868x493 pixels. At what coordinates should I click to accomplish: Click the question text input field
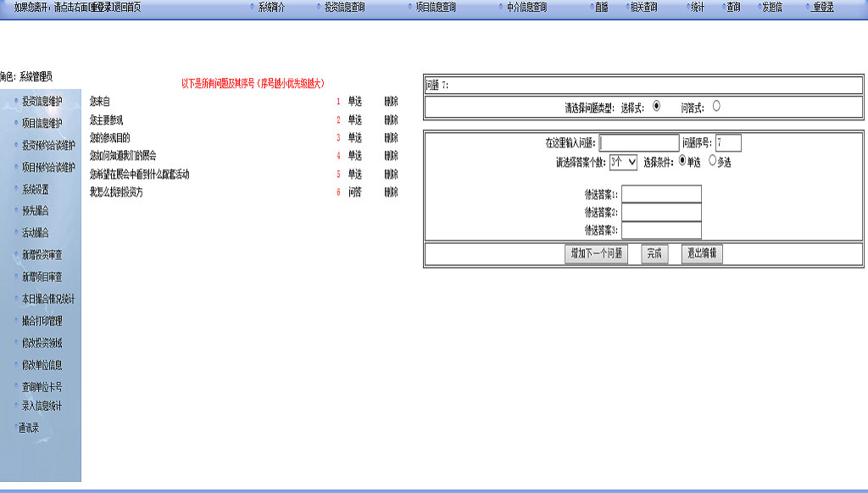click(639, 143)
